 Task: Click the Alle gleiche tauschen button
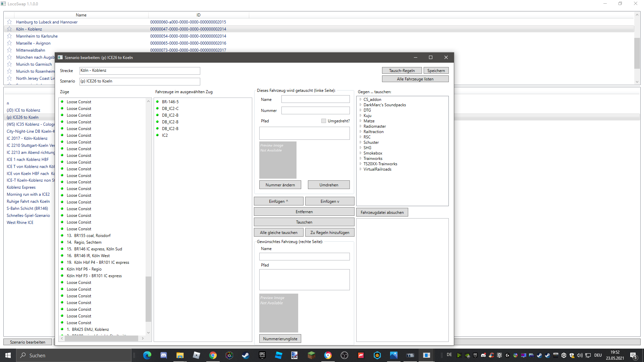(x=278, y=233)
